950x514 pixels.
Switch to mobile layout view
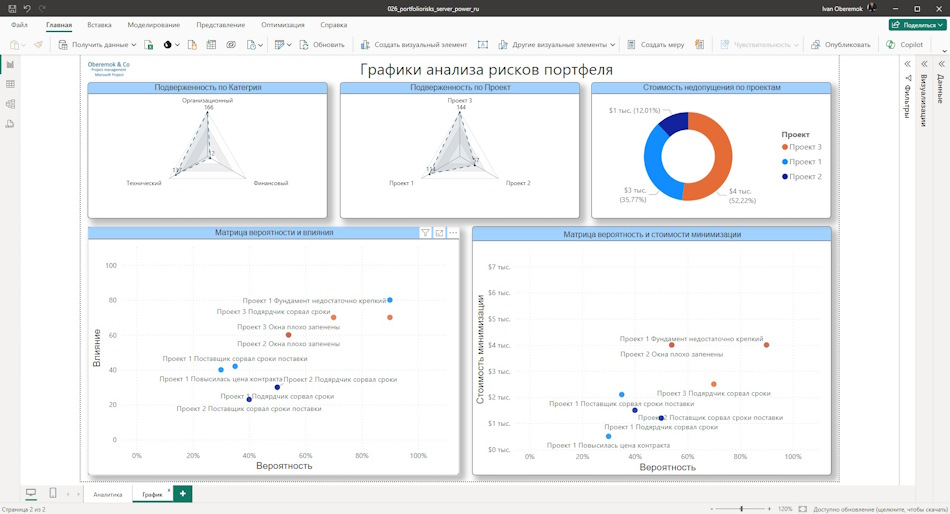(x=53, y=493)
